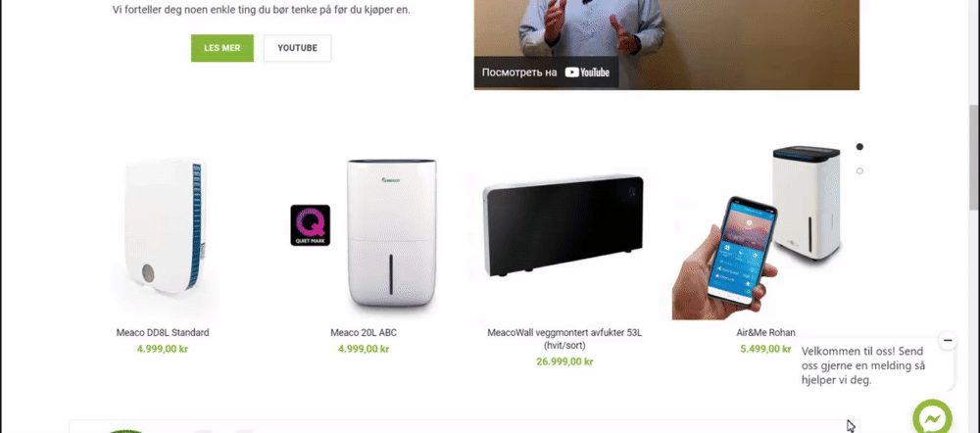
Task: Open the Messenger chat bubble icon
Action: click(x=932, y=416)
